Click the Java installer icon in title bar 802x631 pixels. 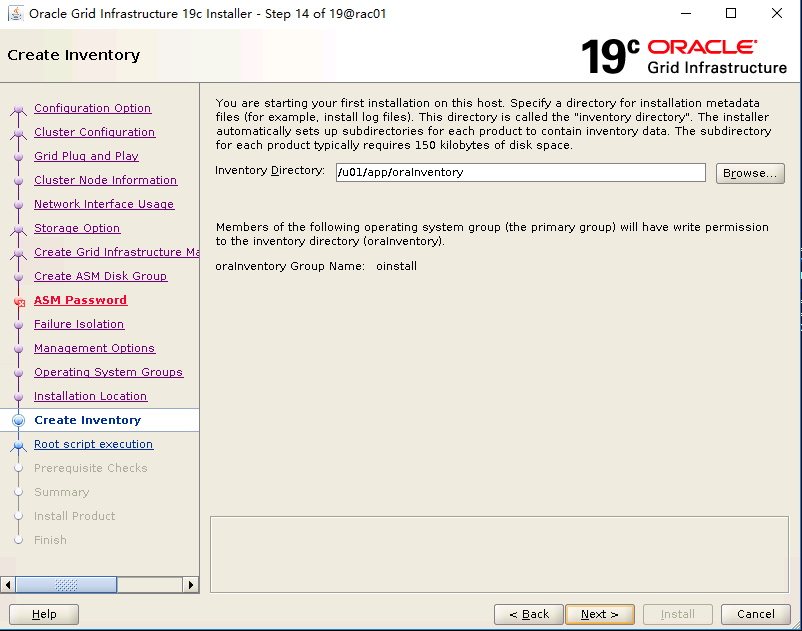16,13
